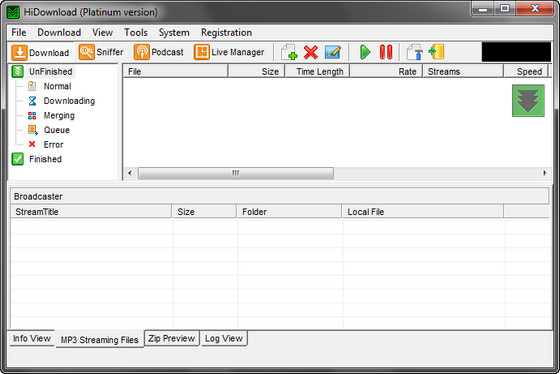Click the options hammer toolbar icon
This screenshot has width=560, height=374.
(415, 52)
